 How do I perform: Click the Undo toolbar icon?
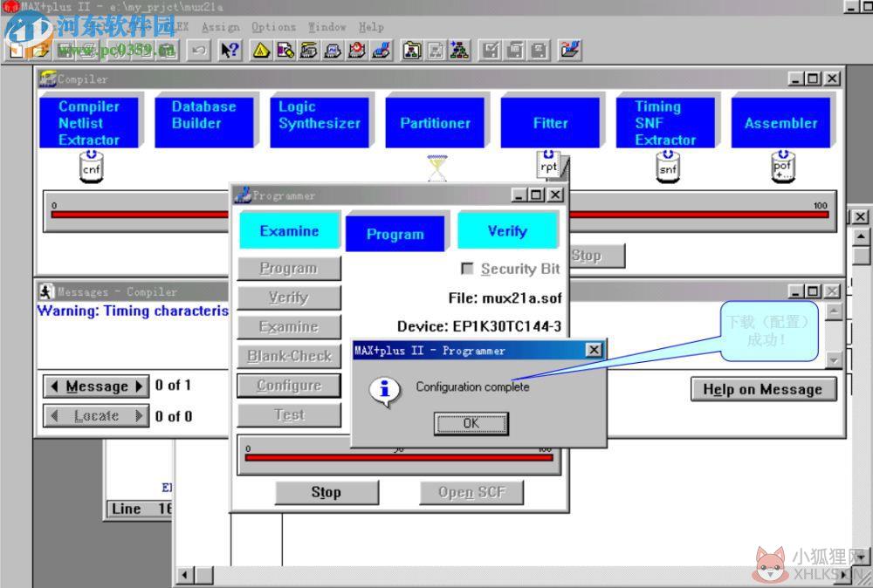click(x=198, y=51)
